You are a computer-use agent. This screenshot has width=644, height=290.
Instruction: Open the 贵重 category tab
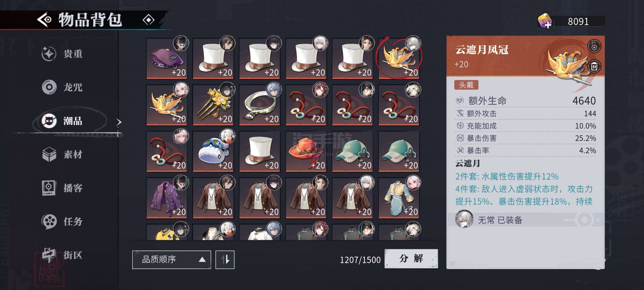click(63, 54)
